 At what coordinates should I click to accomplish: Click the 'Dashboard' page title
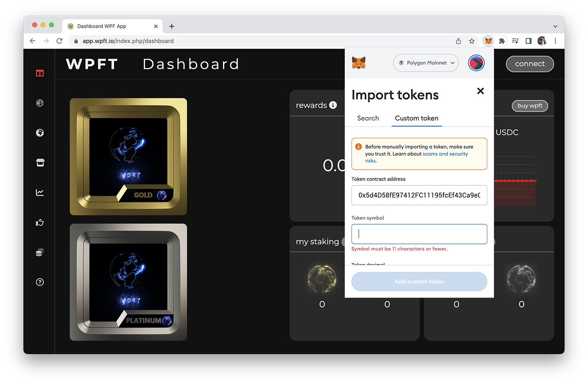[191, 64]
